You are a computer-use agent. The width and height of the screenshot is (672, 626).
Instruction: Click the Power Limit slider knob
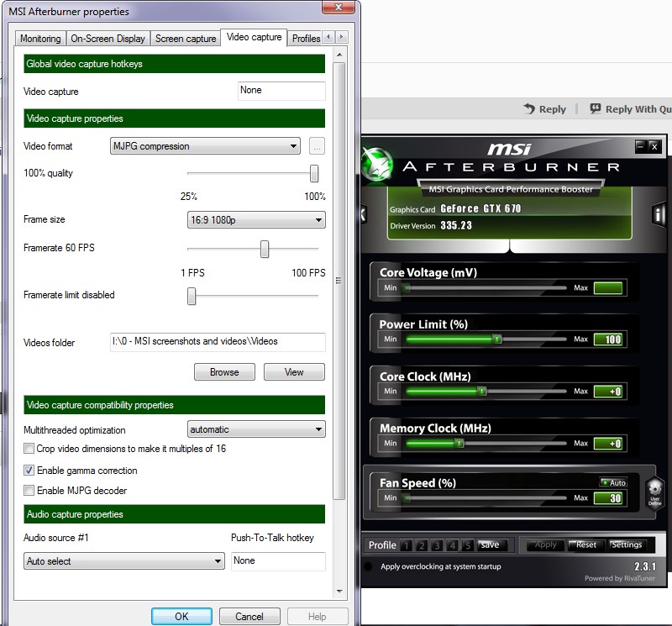click(496, 339)
